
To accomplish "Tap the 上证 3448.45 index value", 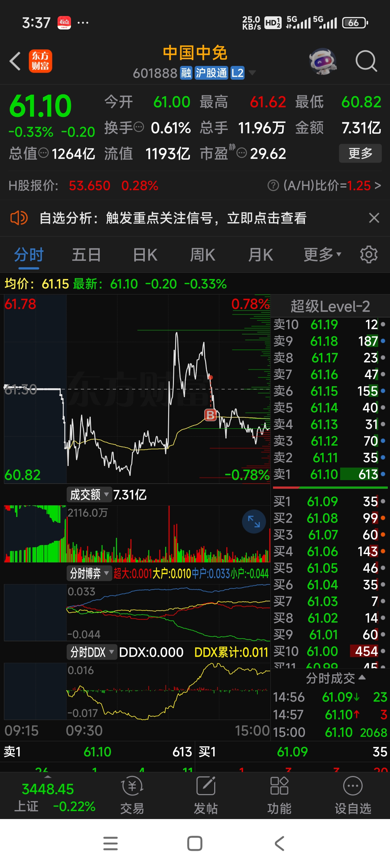I will click(48, 789).
